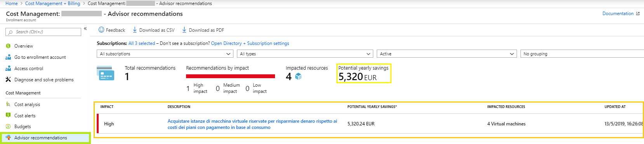Open Directory + Subscription settings link
The height and width of the screenshot is (144, 644).
click(250, 43)
